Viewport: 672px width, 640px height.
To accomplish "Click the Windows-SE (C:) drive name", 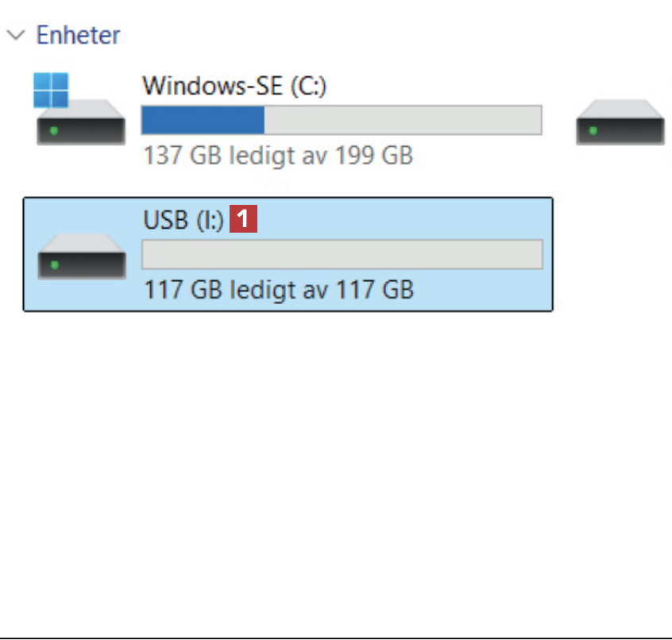I will pos(234,86).
